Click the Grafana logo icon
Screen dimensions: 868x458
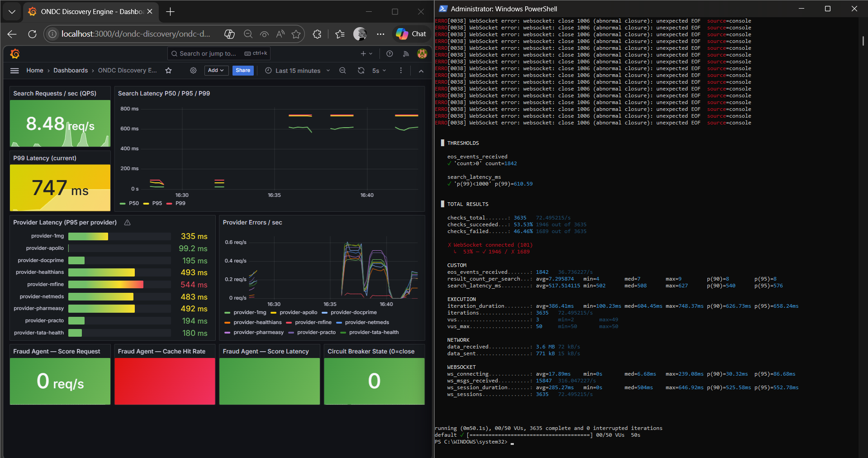click(15, 54)
